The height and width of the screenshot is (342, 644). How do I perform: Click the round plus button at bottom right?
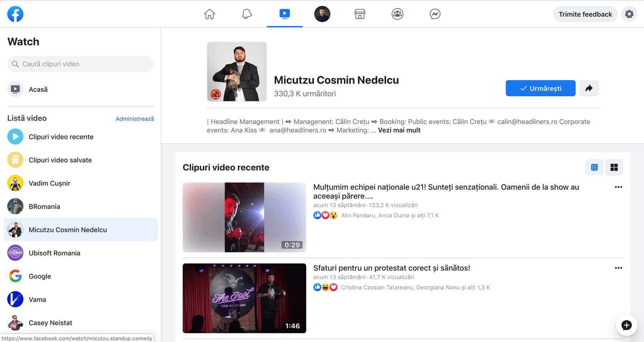[626, 325]
